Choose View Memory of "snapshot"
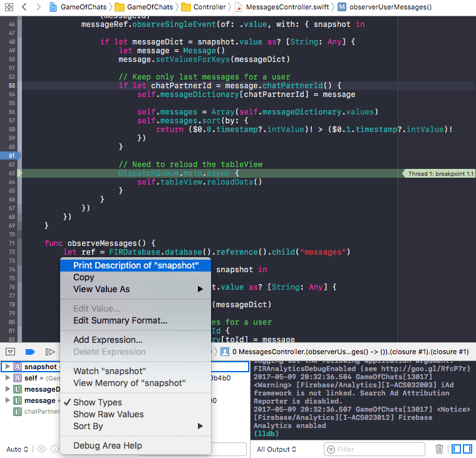The width and height of the screenshot is (476, 458). pos(136,383)
